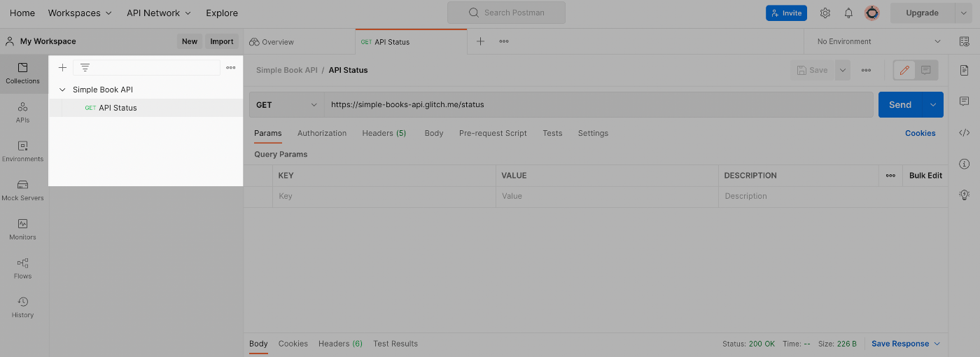Click Bulk Edit in params table

pyautogui.click(x=925, y=176)
